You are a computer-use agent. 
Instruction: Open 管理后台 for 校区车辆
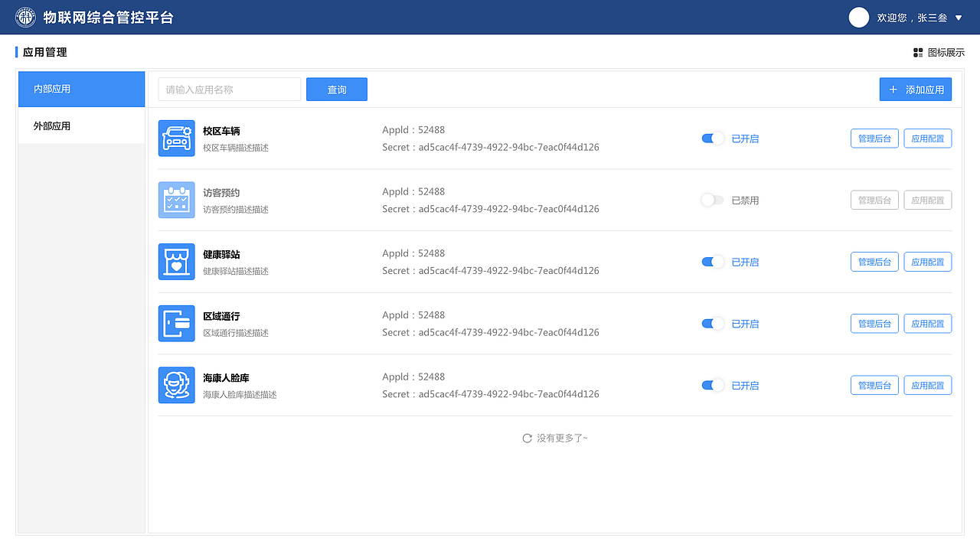pyautogui.click(x=874, y=139)
